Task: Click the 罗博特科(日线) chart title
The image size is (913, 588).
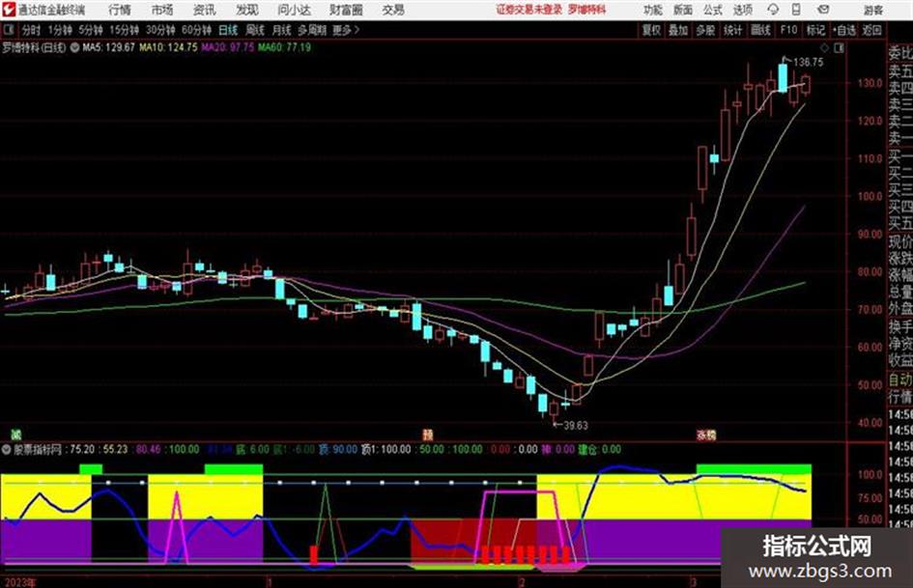Action: pyautogui.click(x=35, y=47)
